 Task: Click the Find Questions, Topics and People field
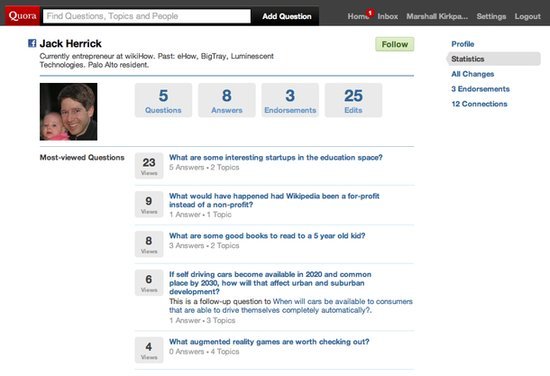tap(147, 16)
